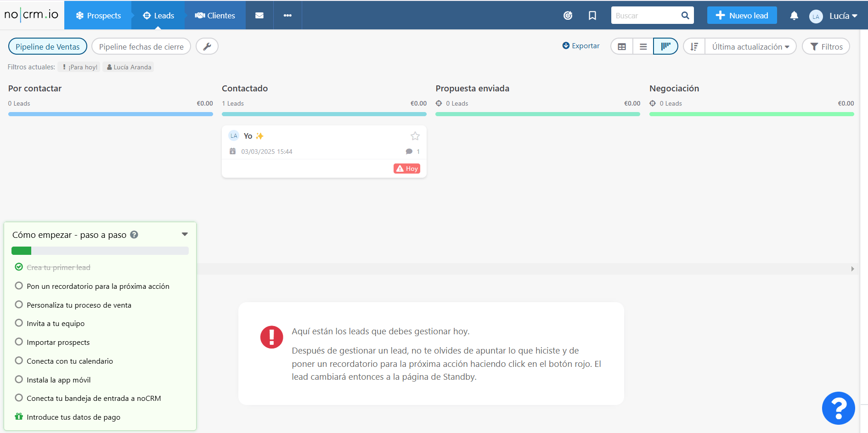This screenshot has width=868, height=433.
Task: Switch to the table view icon
Action: click(621, 46)
